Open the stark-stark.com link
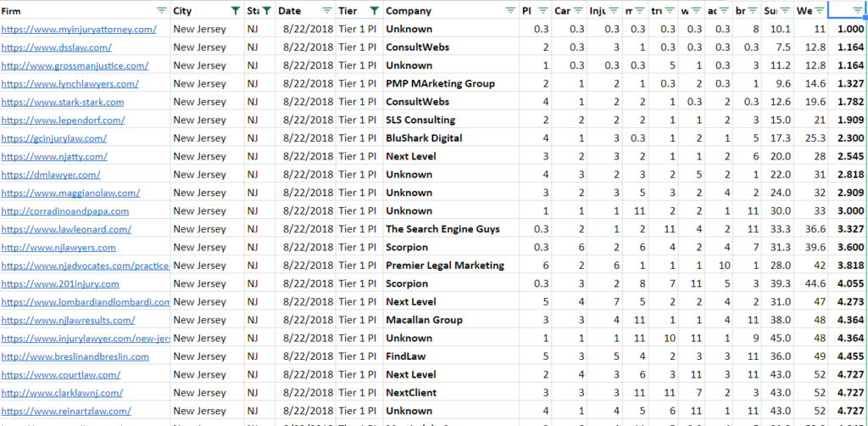This screenshot has height=426, width=868. tap(63, 102)
